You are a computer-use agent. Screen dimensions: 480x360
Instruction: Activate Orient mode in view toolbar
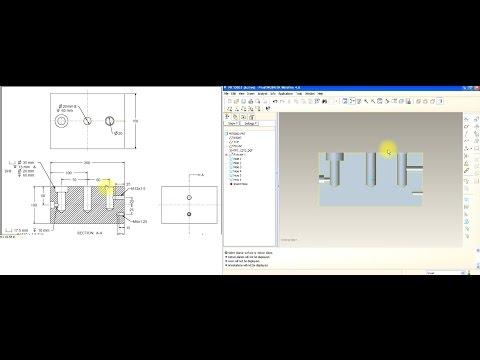pos(359,101)
